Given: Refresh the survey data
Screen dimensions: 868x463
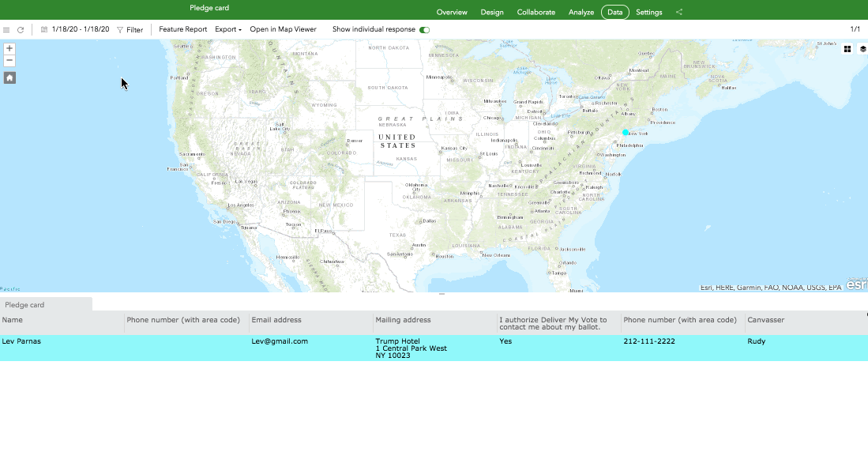Looking at the screenshot, I should point(21,30).
